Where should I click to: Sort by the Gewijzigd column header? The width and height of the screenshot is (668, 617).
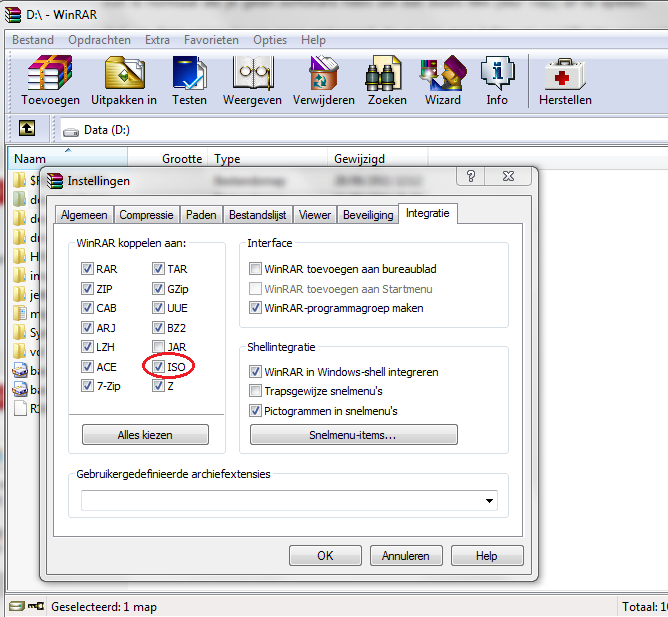pos(377,159)
